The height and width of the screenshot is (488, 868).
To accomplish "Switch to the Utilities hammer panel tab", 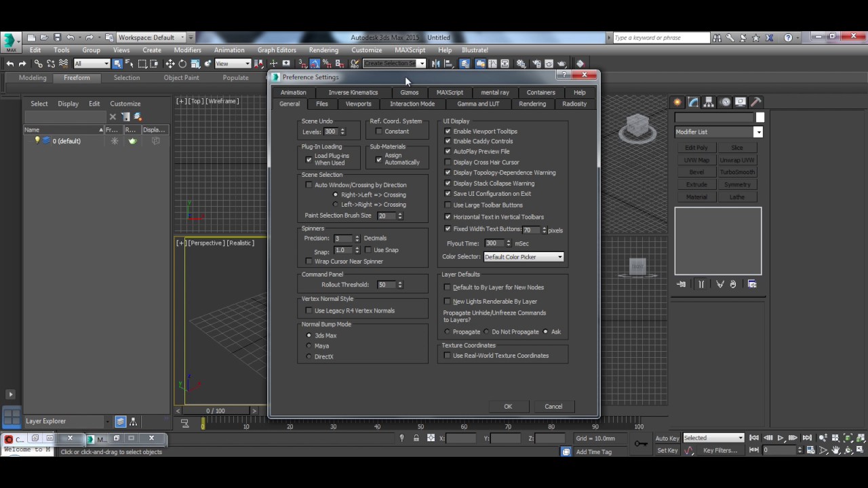I will tap(756, 102).
